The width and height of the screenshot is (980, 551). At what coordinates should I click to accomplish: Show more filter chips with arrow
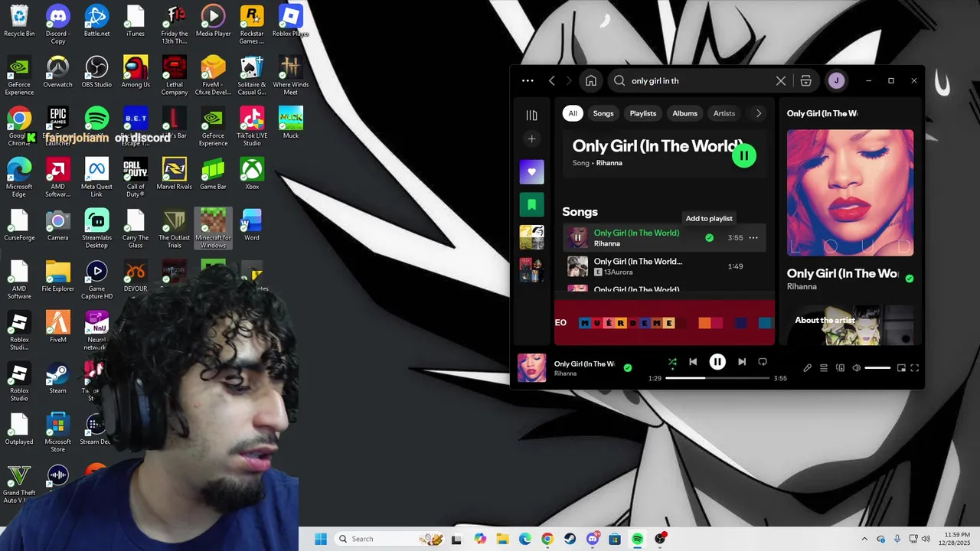coord(758,113)
